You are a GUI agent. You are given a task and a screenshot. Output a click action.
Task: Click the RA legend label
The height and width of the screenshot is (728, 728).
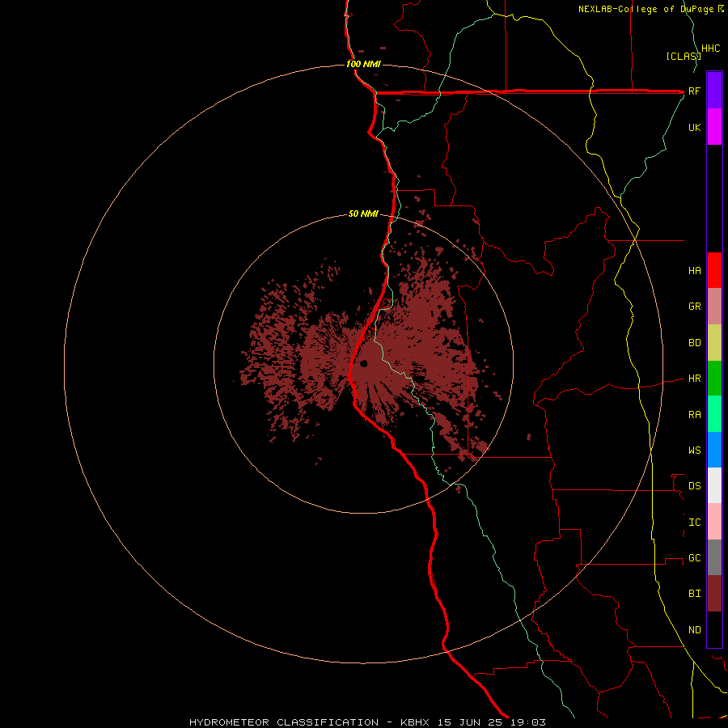point(694,415)
